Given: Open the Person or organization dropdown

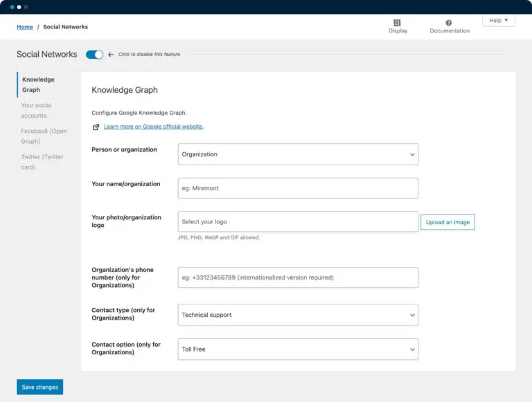Looking at the screenshot, I should (x=298, y=154).
